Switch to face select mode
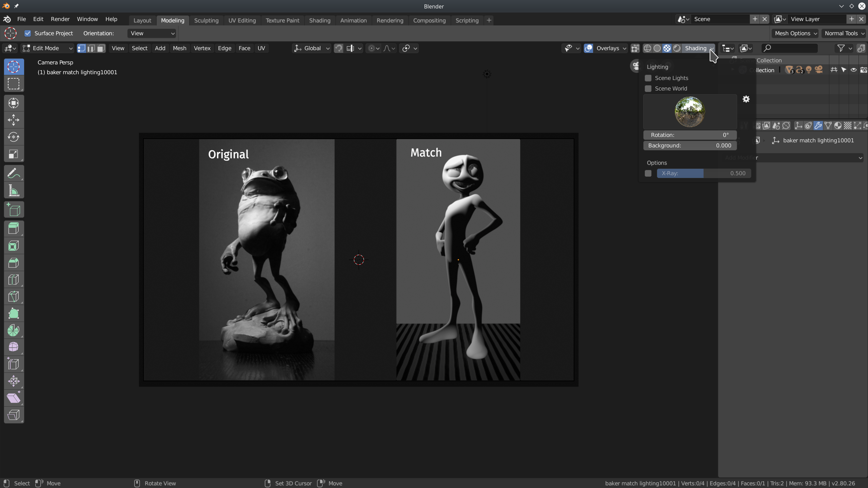The height and width of the screenshot is (488, 868). click(101, 48)
